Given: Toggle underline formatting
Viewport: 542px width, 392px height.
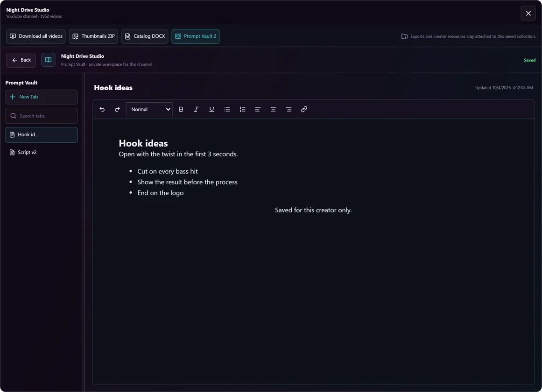Looking at the screenshot, I should 211,109.
